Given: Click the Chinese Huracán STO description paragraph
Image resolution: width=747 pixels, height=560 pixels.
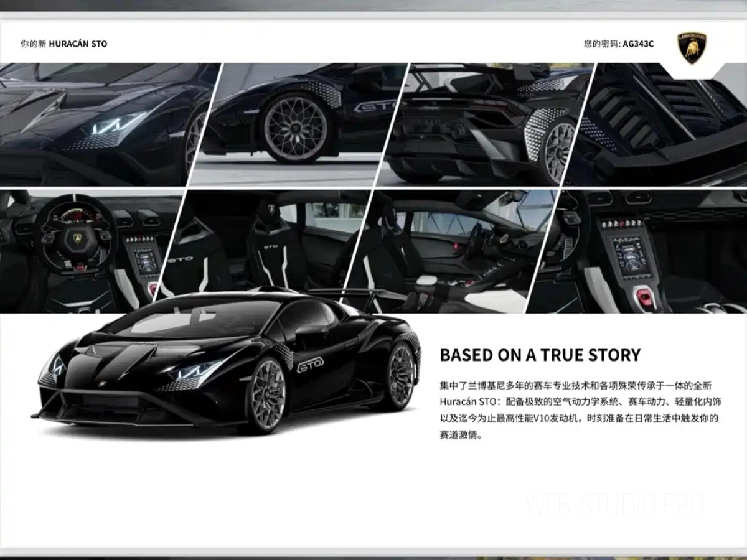Looking at the screenshot, I should click(x=580, y=411).
